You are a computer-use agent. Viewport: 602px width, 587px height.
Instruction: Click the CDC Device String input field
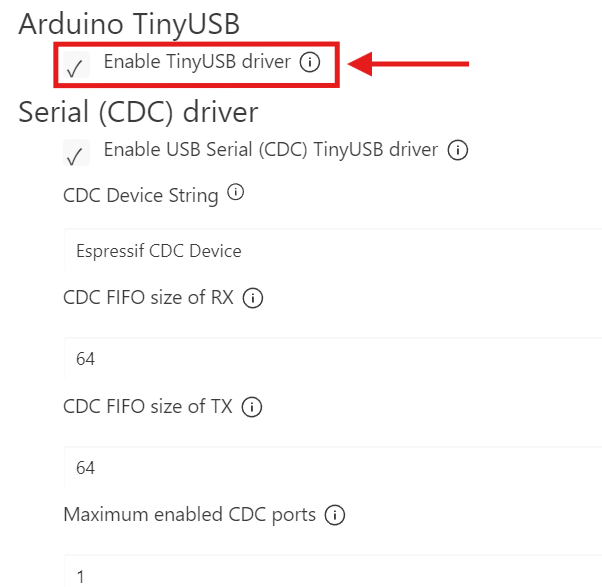pyautogui.click(x=330, y=251)
